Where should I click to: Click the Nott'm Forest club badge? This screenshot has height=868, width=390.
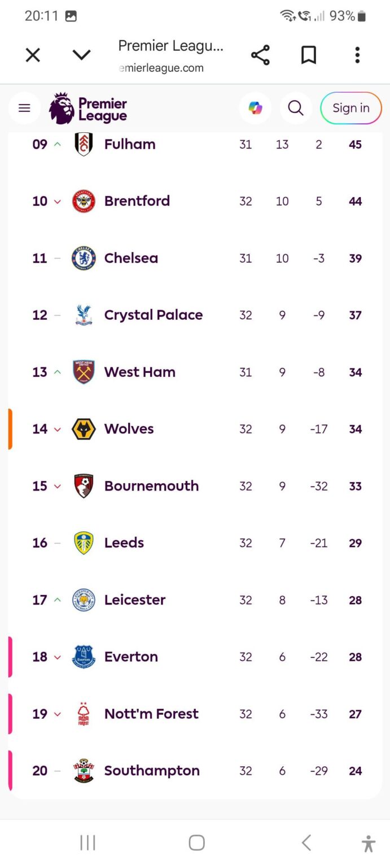tap(84, 714)
